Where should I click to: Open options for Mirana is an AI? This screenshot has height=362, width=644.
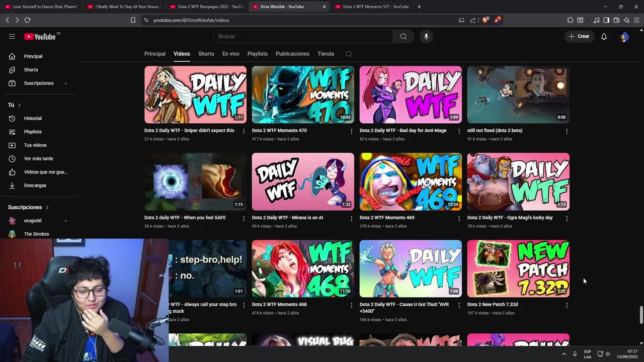point(352,219)
